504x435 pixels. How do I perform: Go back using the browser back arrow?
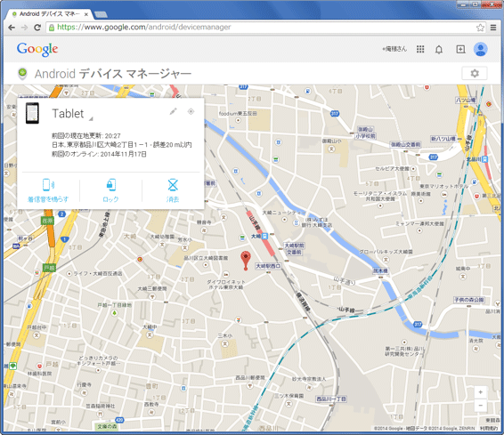(12, 28)
